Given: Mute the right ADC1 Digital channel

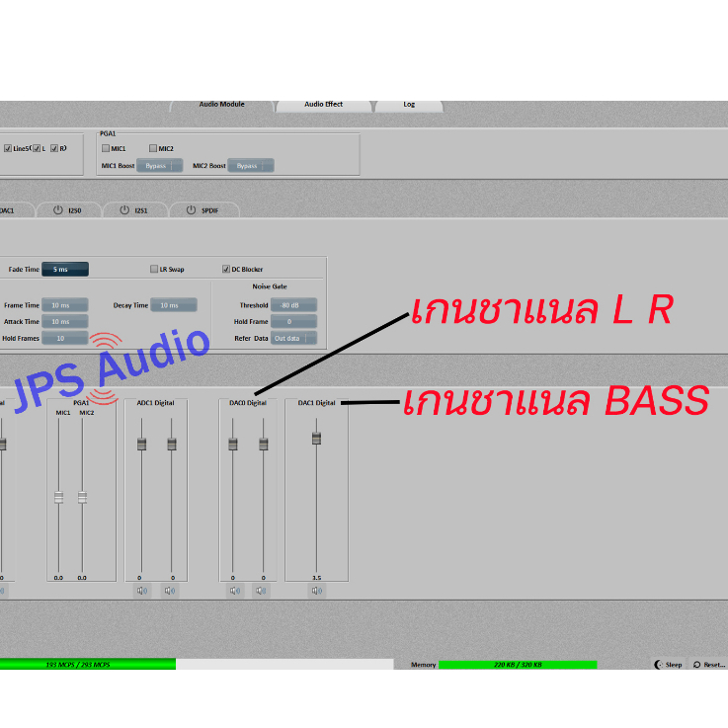Looking at the screenshot, I should pyautogui.click(x=170, y=591).
